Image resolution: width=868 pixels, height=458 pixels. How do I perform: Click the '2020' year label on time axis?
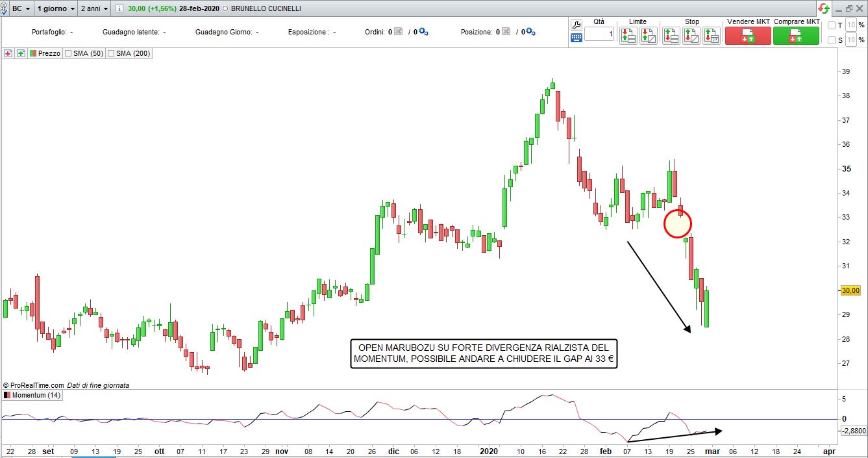(489, 450)
